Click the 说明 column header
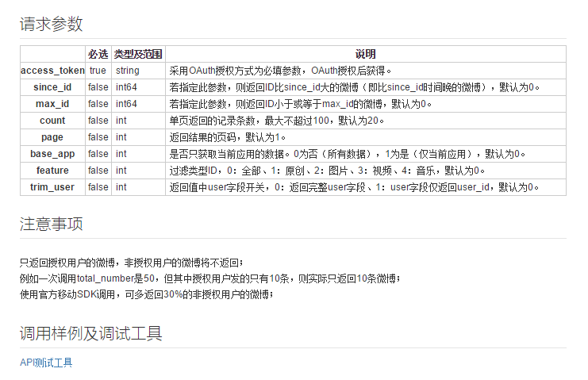This screenshot has height=380, width=588. (x=365, y=54)
